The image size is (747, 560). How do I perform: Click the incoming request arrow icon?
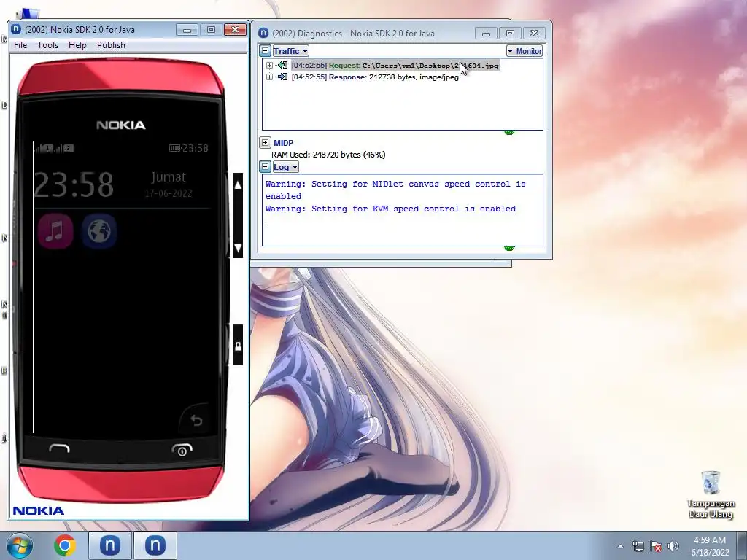point(282,65)
